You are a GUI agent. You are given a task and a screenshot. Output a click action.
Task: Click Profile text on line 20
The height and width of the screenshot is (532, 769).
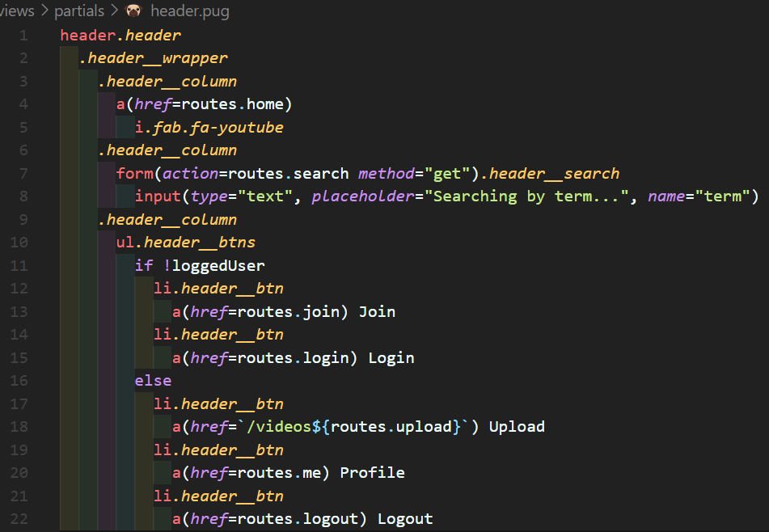pos(372,473)
